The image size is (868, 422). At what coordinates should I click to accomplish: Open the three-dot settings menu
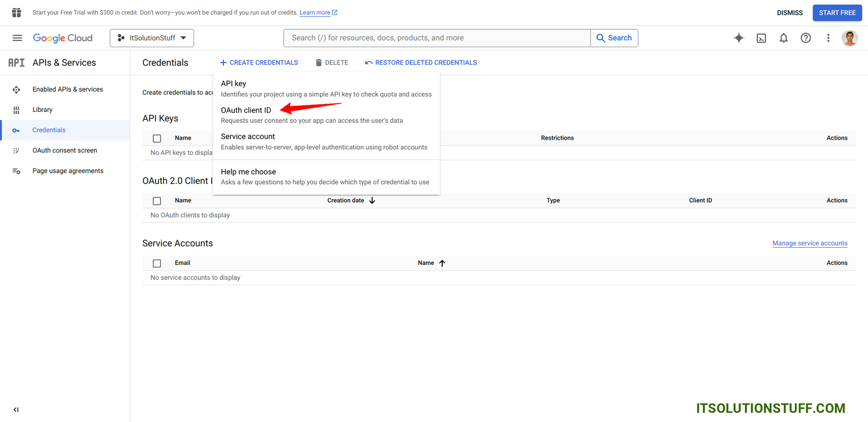[x=828, y=38]
